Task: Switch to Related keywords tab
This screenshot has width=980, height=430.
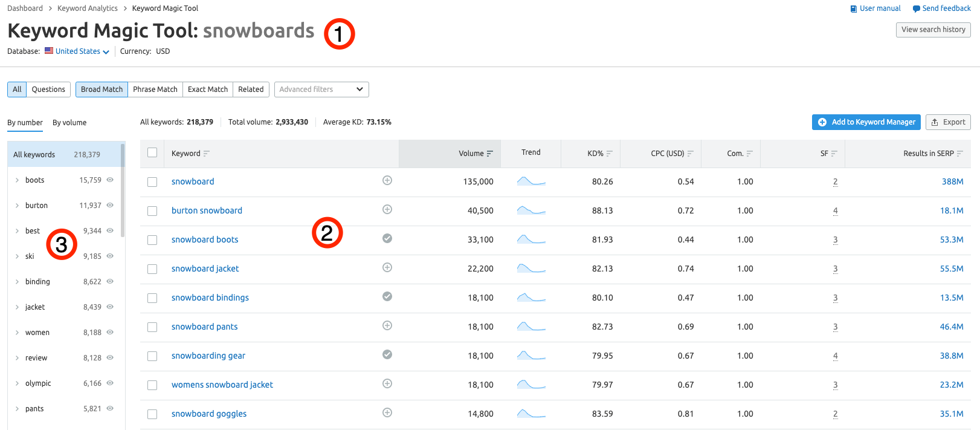Action: pyautogui.click(x=251, y=90)
